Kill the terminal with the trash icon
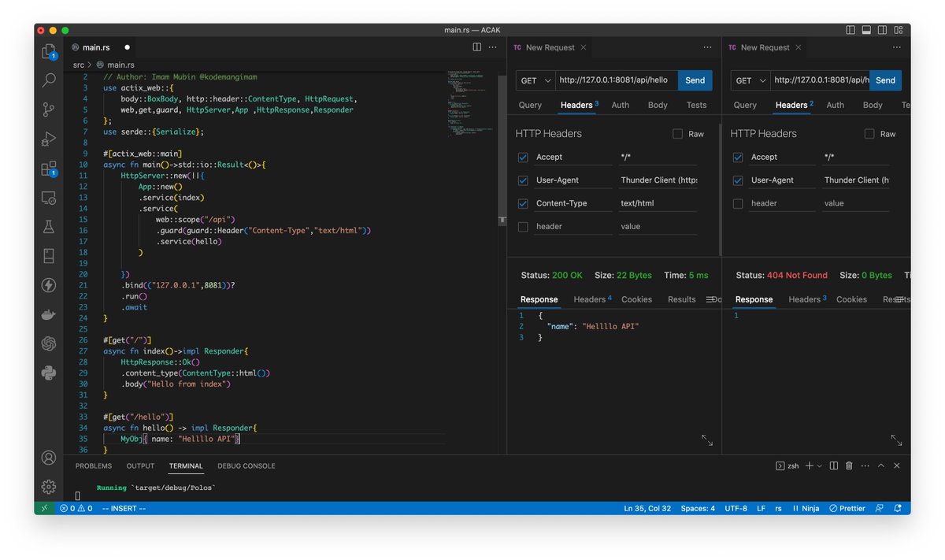This screenshot has height=560, width=945. 849,465
